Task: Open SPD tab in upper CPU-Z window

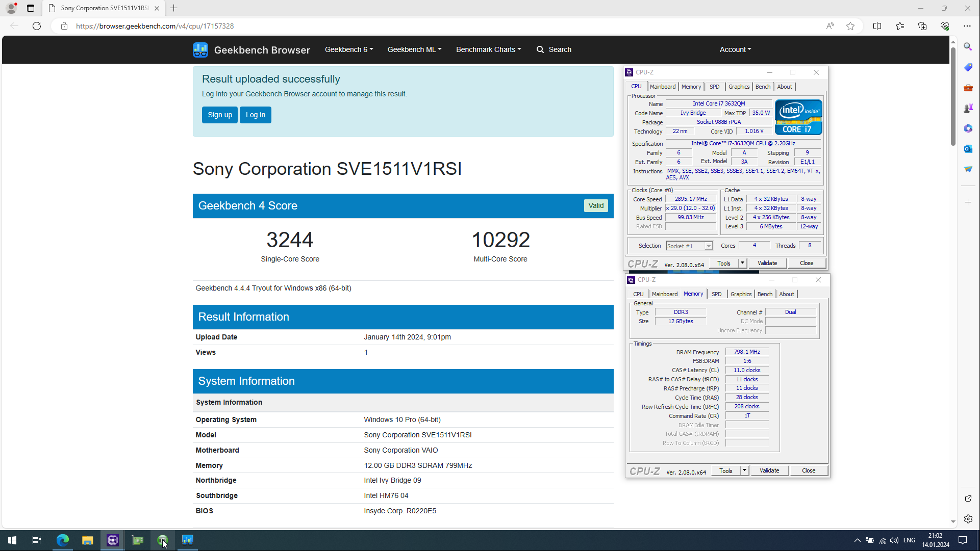Action: point(715,87)
